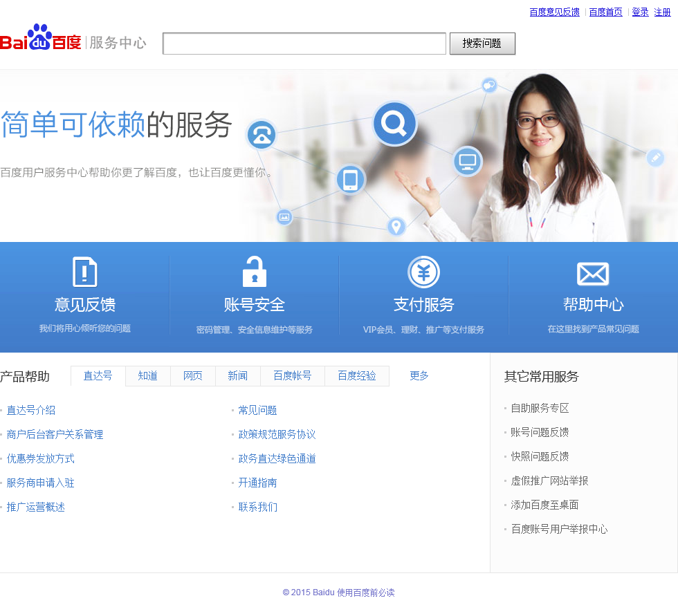
Task: Open 开通指南 link
Action: point(257,483)
